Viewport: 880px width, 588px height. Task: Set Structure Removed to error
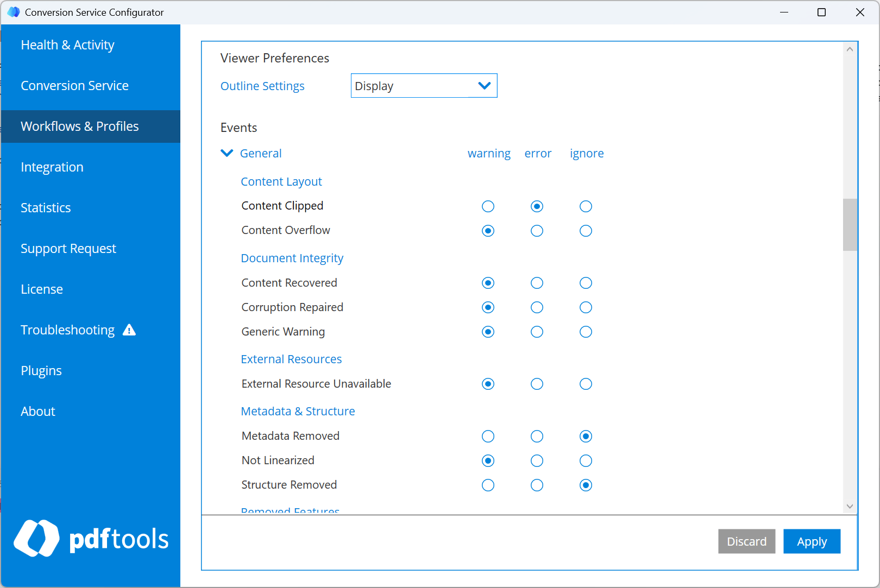[x=537, y=485]
